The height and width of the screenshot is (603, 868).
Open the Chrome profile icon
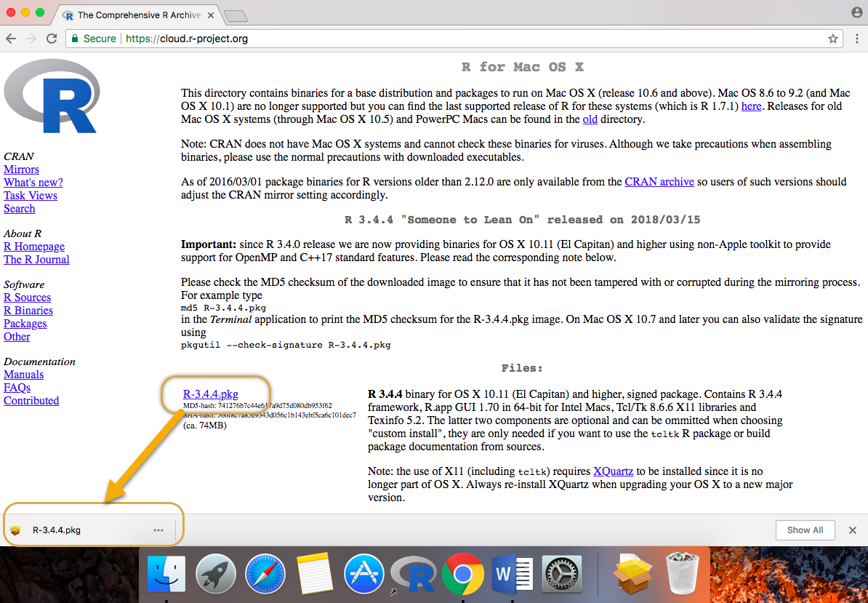(856, 12)
